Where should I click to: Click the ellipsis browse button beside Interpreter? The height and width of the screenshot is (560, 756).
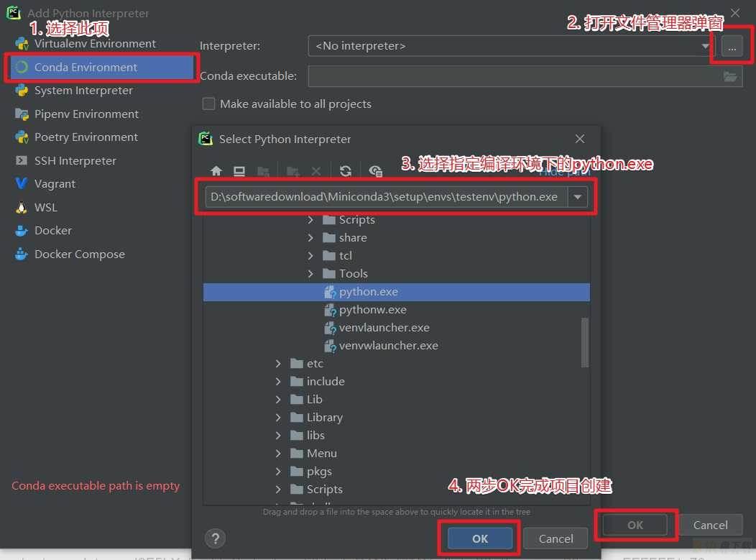pos(732,47)
